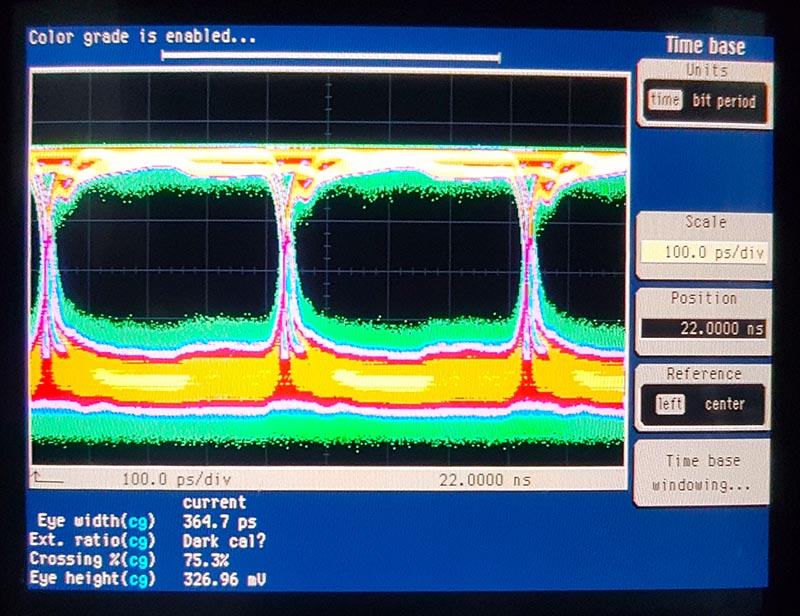This screenshot has height=616, width=800.
Task: Click the memory bar above the waveform
Action: pyautogui.click(x=330, y=56)
